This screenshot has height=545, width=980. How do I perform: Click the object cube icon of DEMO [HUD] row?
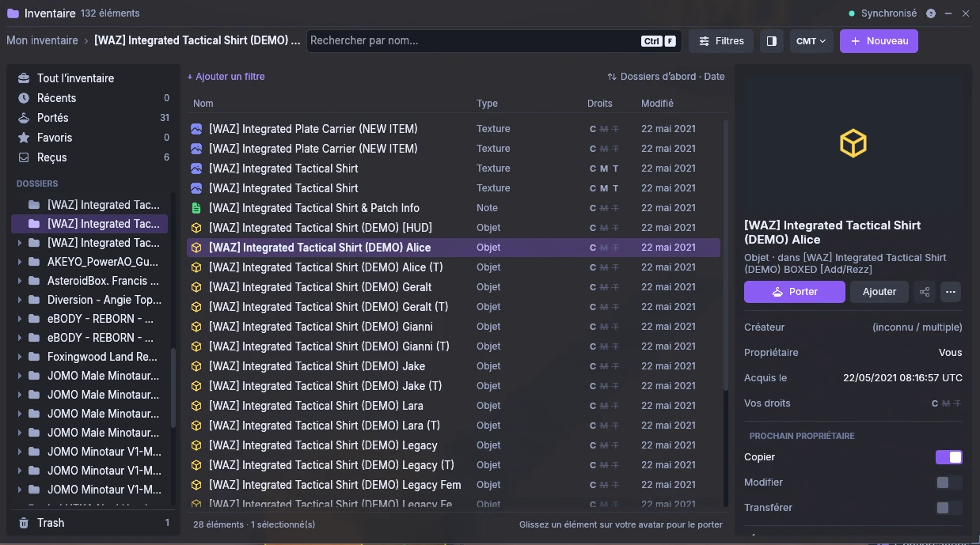coord(196,228)
